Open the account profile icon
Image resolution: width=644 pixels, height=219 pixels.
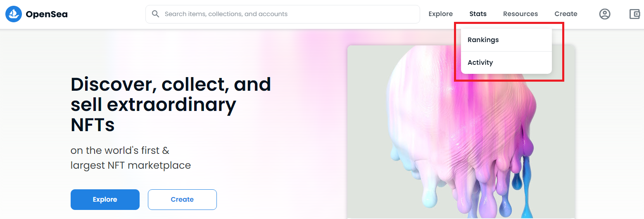coord(605,14)
